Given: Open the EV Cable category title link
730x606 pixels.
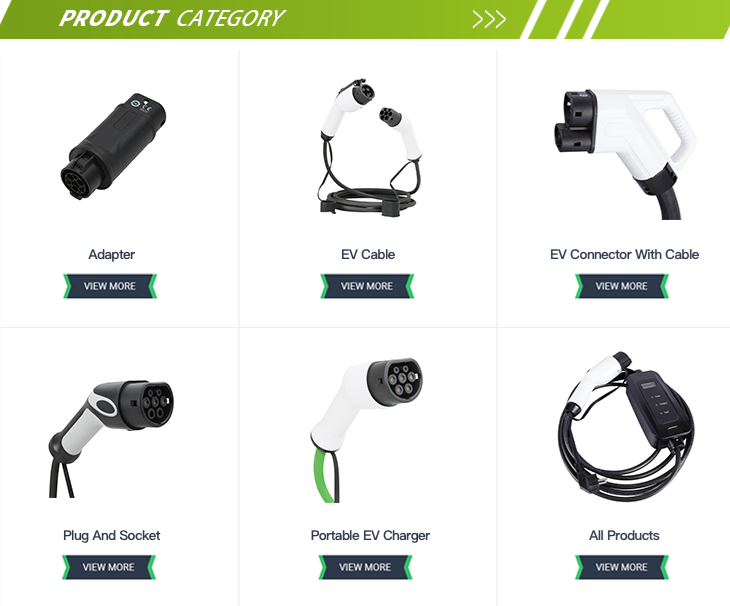Looking at the screenshot, I should (x=368, y=255).
